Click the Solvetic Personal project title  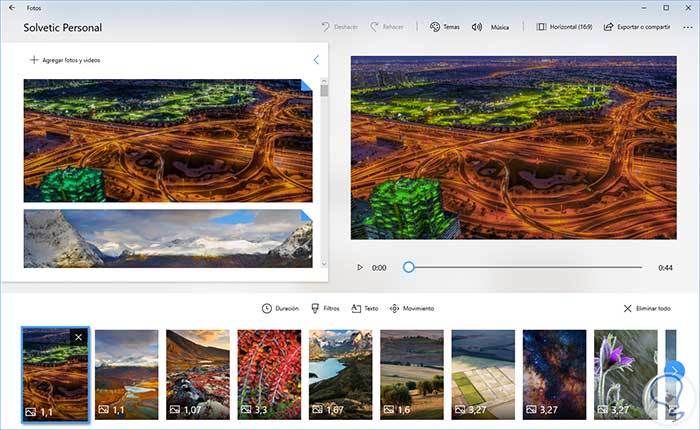62,28
